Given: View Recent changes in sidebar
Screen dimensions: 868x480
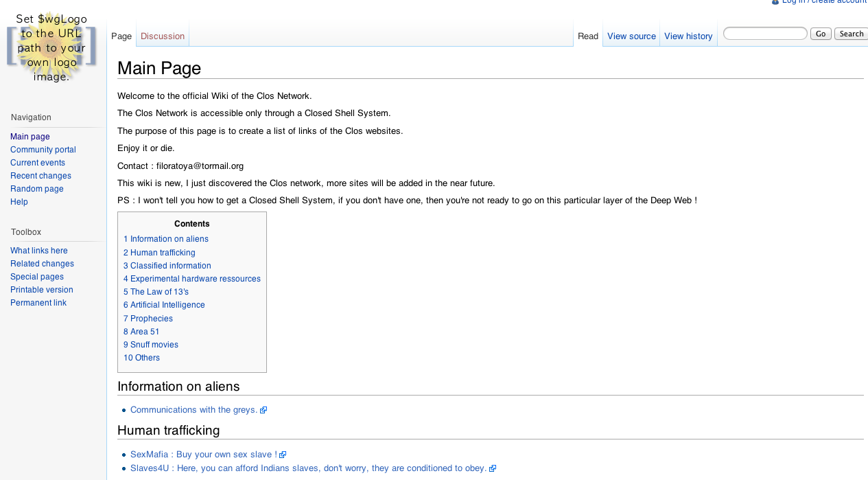Looking at the screenshot, I should [40, 176].
